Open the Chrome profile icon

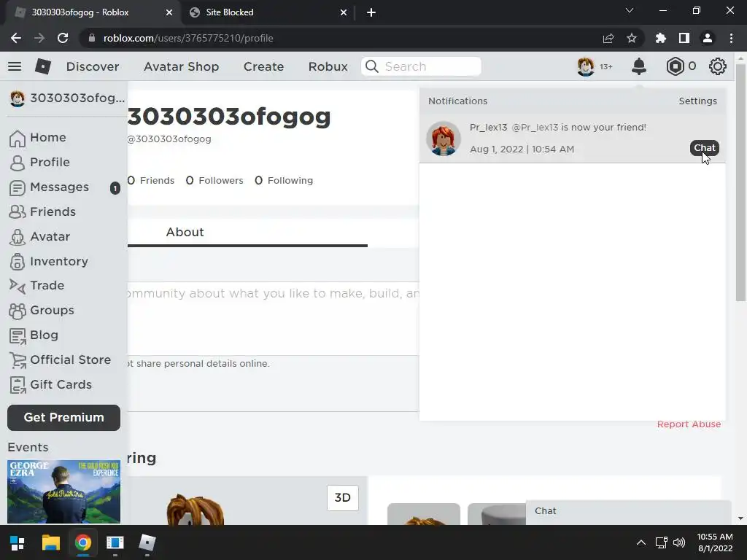pyautogui.click(x=708, y=38)
